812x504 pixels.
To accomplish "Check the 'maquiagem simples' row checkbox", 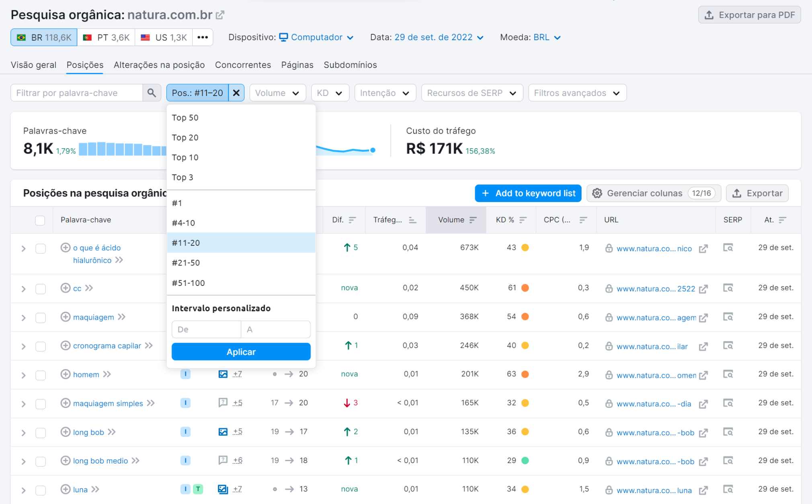I will [x=40, y=404].
